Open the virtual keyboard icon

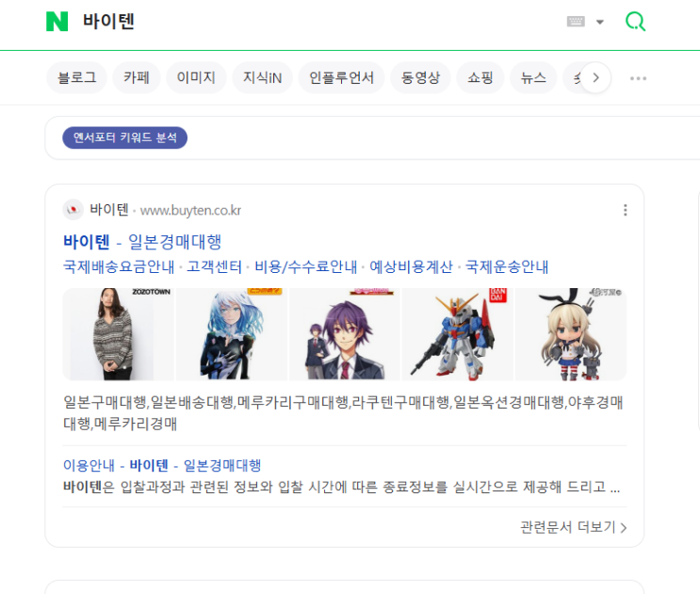[576, 22]
